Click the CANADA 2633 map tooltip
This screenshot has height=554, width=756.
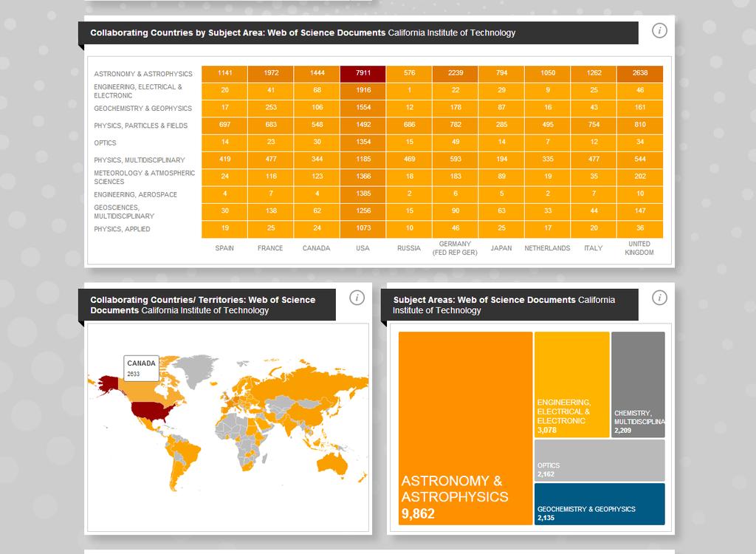tap(141, 368)
